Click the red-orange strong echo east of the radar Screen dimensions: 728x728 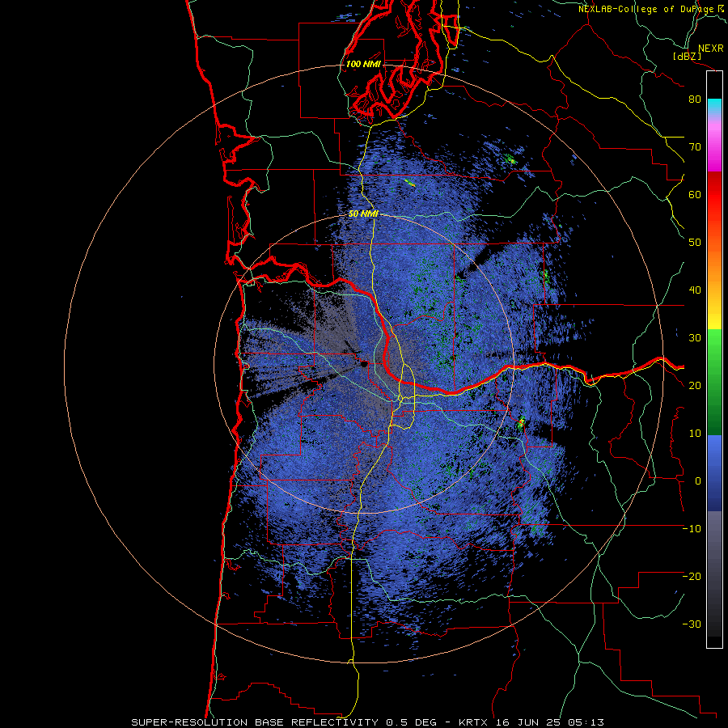pos(521,422)
